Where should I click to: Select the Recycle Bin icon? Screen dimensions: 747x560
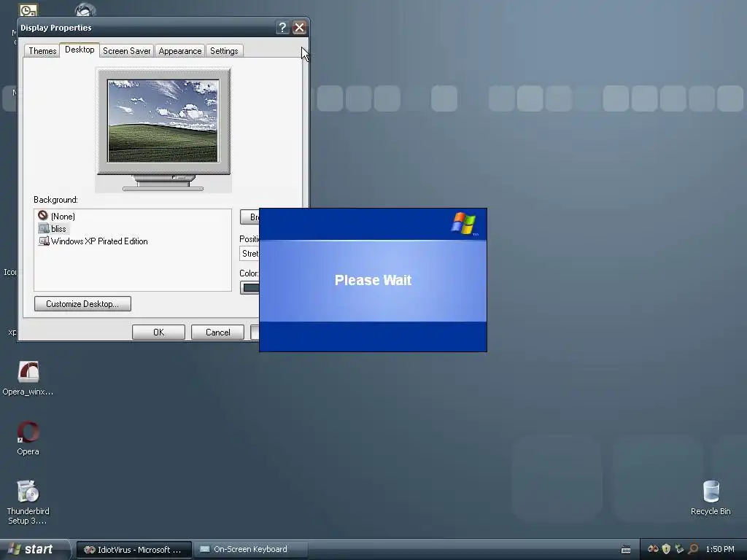711,491
